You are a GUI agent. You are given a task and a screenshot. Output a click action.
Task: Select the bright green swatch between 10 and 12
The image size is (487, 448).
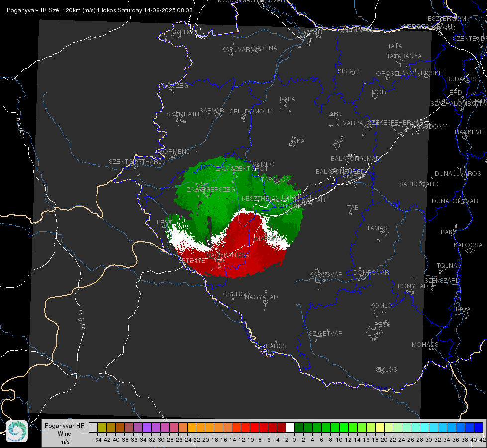(344, 428)
